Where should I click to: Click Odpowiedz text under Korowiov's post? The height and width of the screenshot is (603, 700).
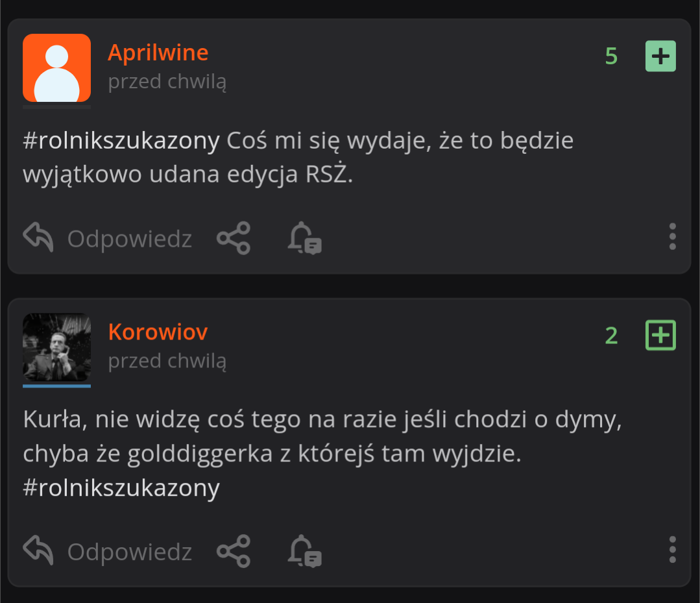pyautogui.click(x=130, y=552)
